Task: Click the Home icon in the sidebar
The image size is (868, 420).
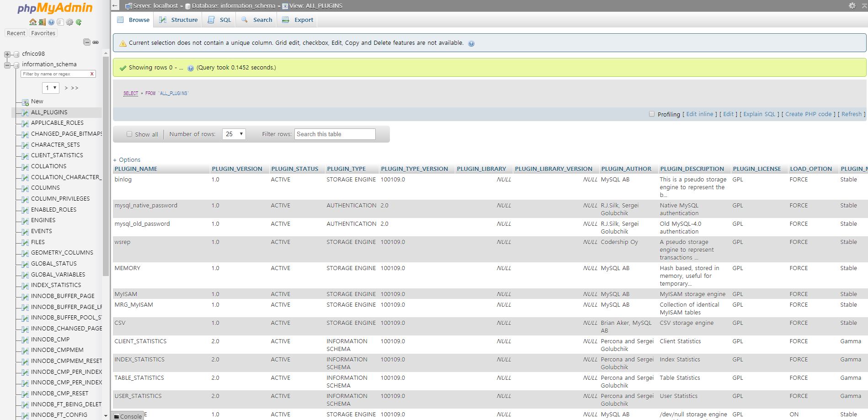Action: click(32, 22)
